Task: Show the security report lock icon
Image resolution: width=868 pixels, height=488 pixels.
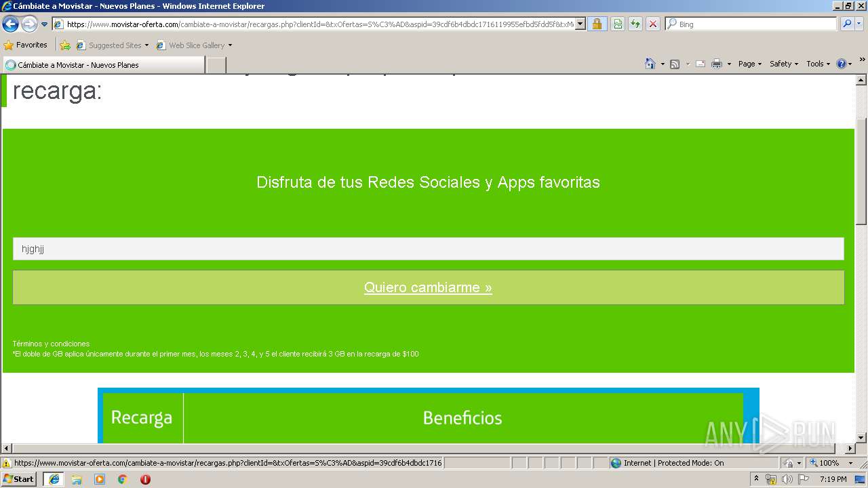Action: coord(597,24)
